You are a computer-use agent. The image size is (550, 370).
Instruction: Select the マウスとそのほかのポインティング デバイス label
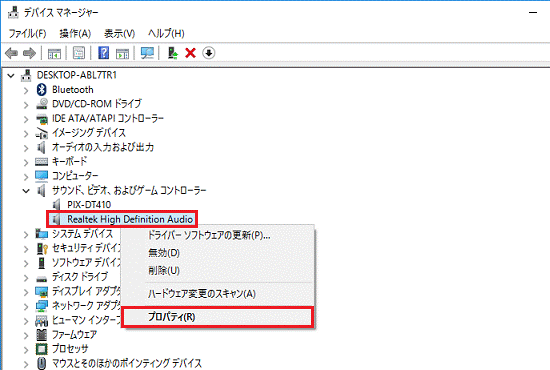coord(127,363)
